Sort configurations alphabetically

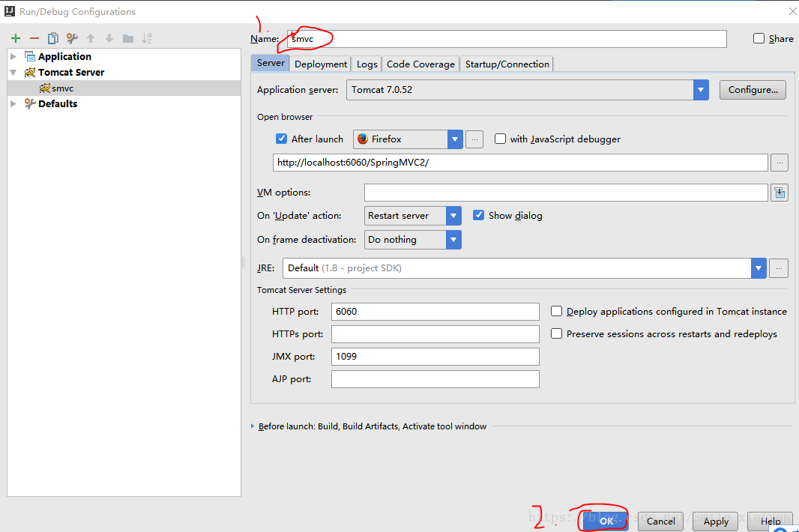point(147,38)
